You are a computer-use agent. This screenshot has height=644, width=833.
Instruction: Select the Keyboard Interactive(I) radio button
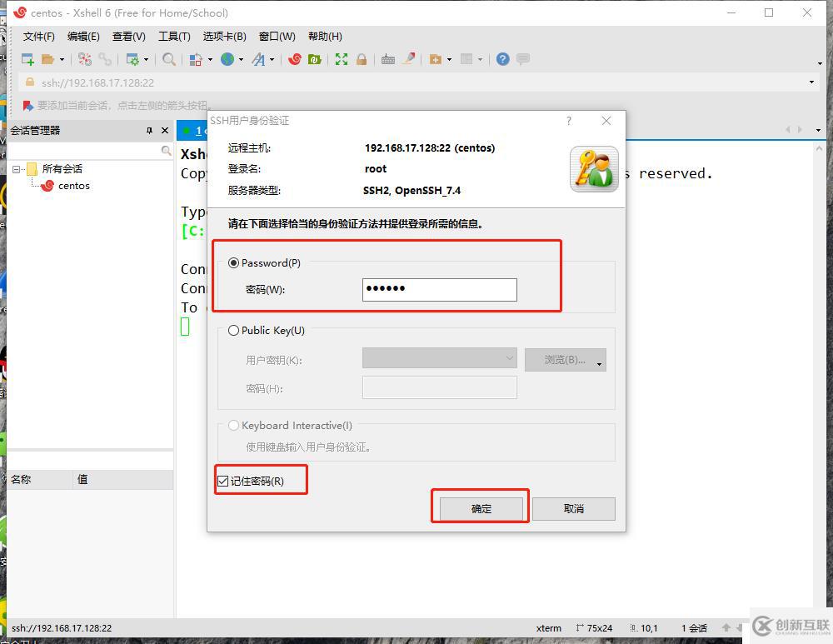point(233,426)
